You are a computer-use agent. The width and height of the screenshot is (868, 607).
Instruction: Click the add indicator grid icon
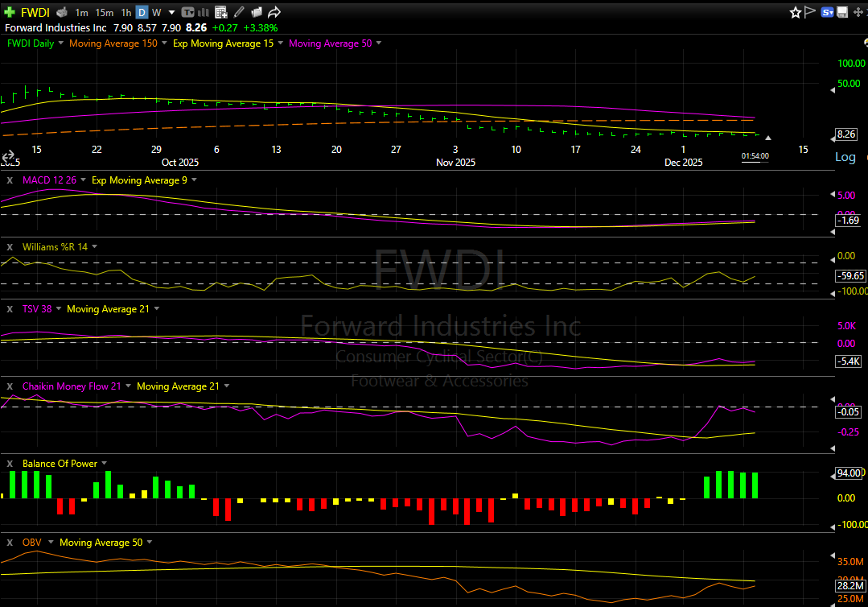click(x=220, y=12)
